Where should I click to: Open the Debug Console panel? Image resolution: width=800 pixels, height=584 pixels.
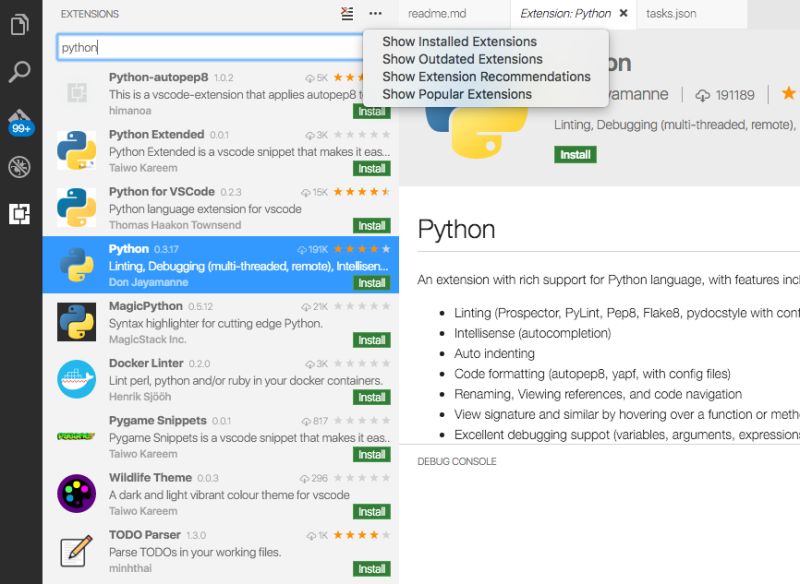click(455, 461)
